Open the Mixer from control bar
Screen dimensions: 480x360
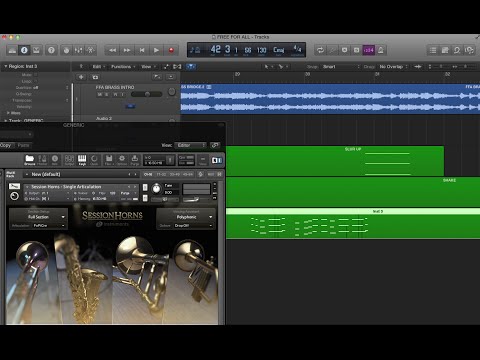(x=78, y=50)
